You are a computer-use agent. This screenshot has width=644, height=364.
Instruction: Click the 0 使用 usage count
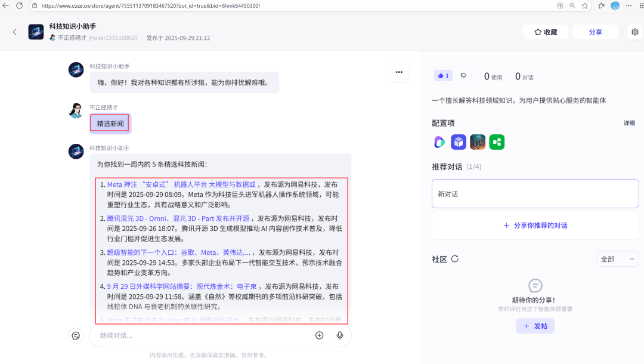click(x=493, y=76)
